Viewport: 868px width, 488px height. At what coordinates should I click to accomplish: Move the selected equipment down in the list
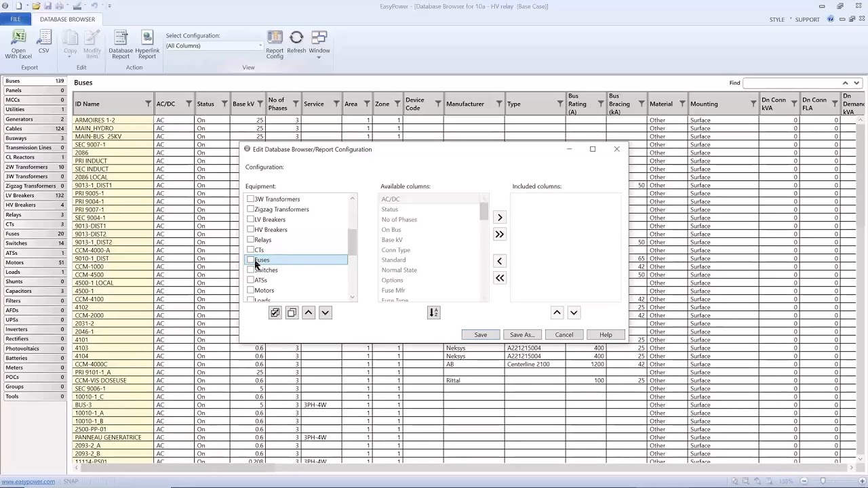(x=325, y=312)
